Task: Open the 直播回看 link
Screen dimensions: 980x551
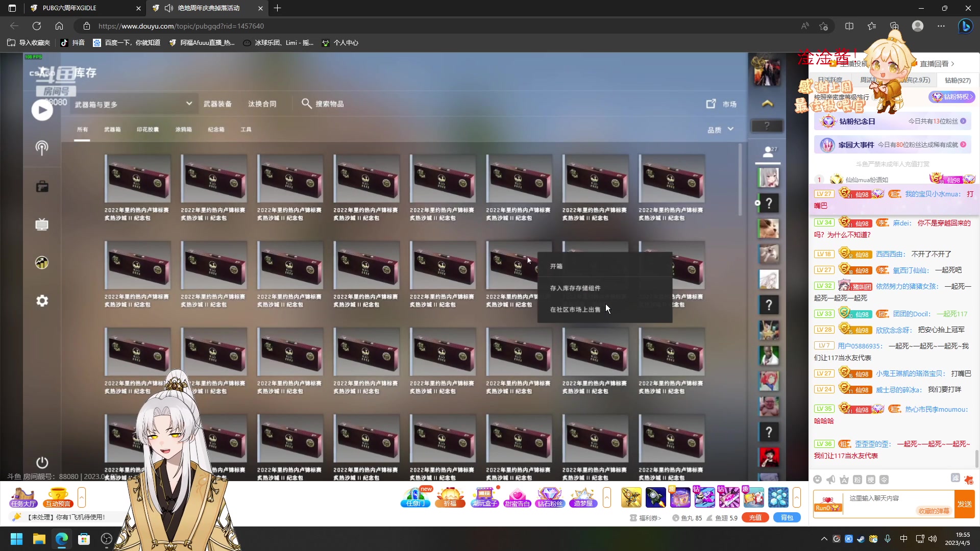Action: point(937,64)
